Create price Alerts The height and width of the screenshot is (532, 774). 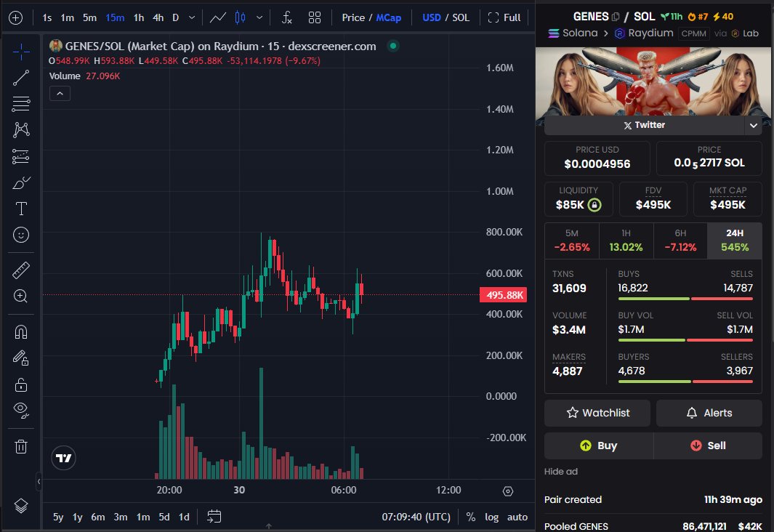coord(709,413)
